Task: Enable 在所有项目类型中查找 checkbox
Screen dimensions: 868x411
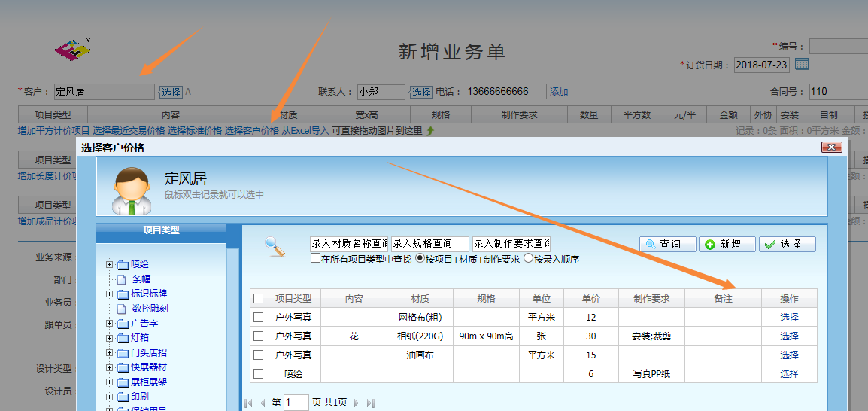Action: click(x=315, y=259)
